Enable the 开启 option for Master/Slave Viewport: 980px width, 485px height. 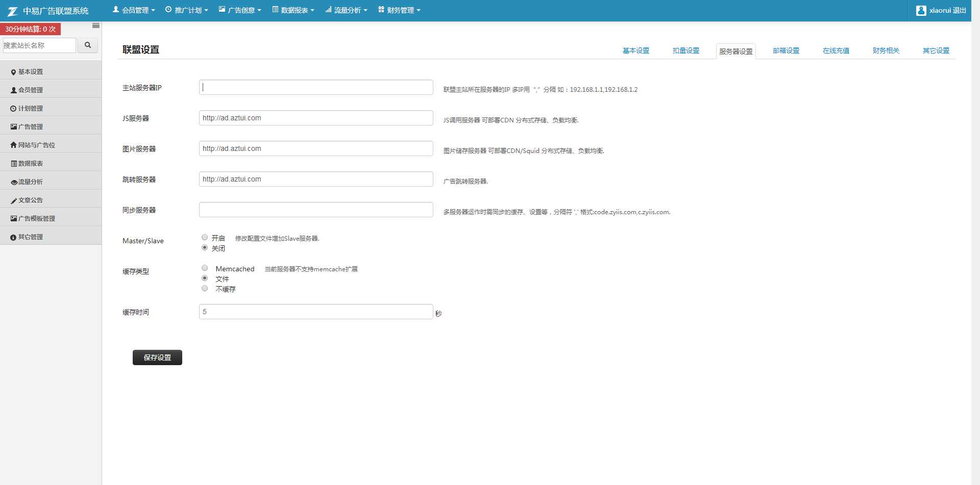205,237
